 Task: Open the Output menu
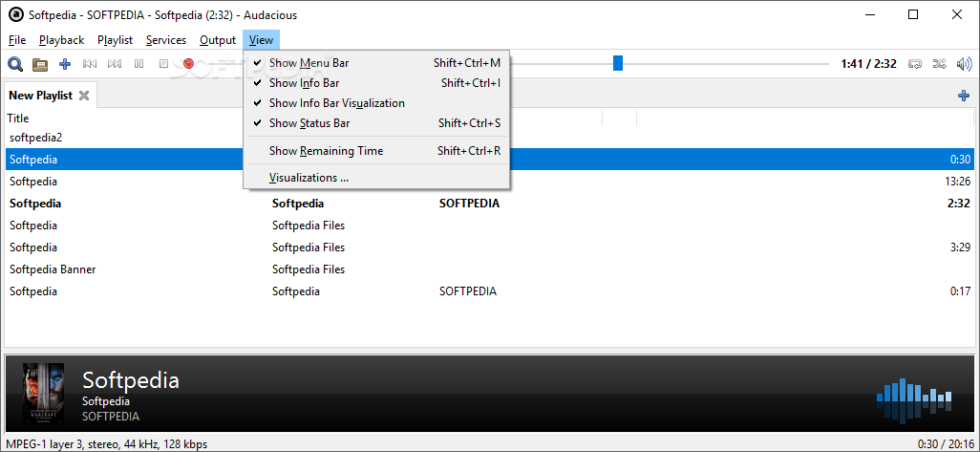[x=218, y=40]
